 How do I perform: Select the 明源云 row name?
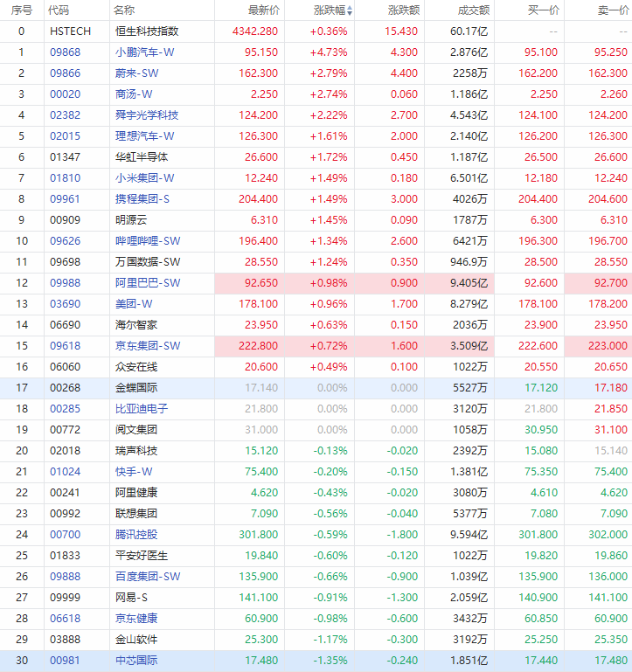tap(131, 220)
